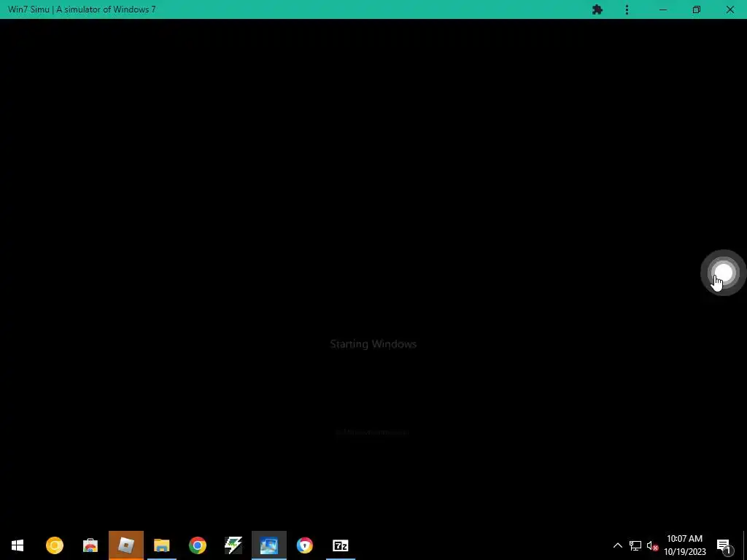Open Google Chrome from the taskbar
The image size is (747, 560).
click(197, 545)
